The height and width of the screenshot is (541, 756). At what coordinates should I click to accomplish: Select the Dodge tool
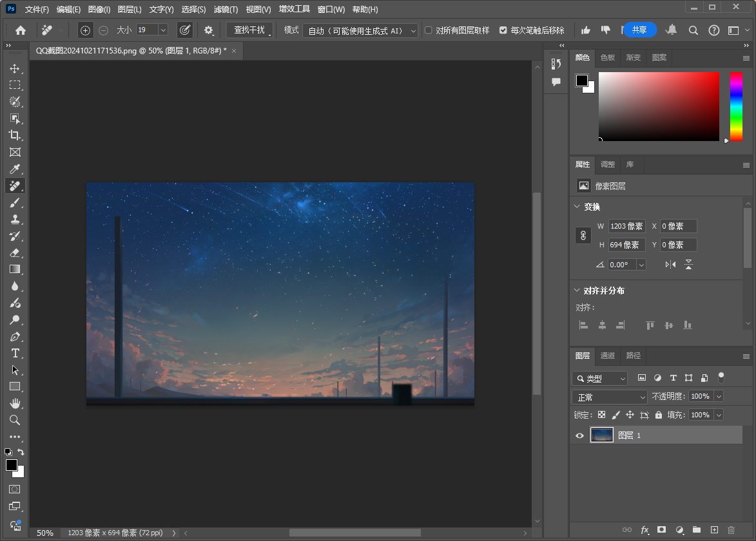pos(15,320)
